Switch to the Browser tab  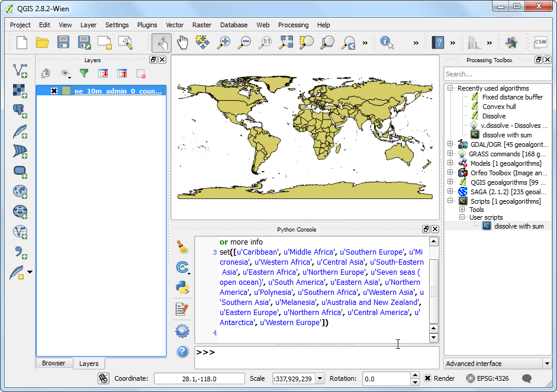pos(53,363)
